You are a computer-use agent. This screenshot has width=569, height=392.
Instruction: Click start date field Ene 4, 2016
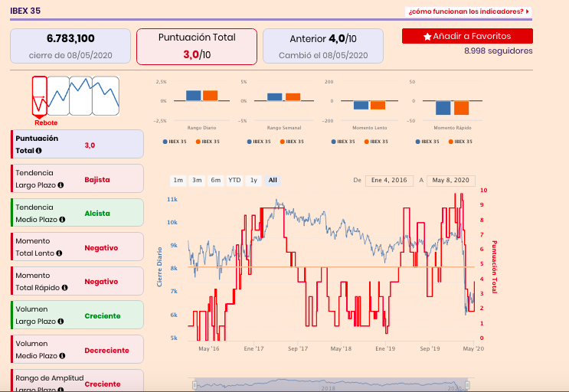click(x=389, y=181)
